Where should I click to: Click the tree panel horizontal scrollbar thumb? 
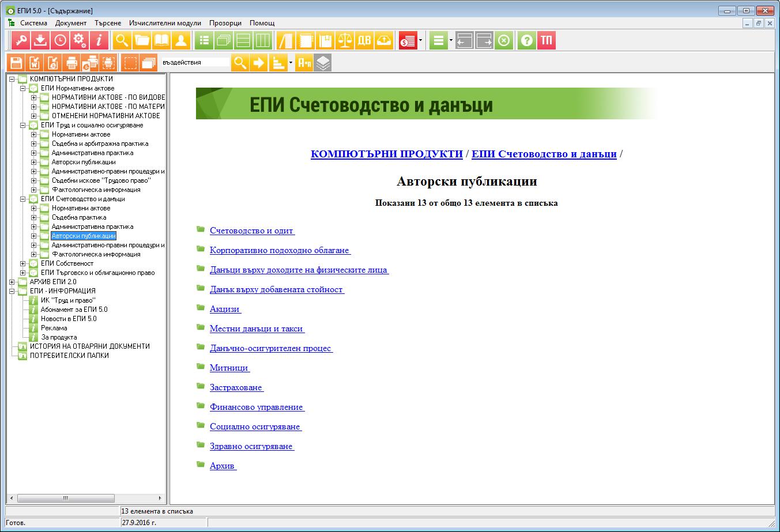pos(66,498)
